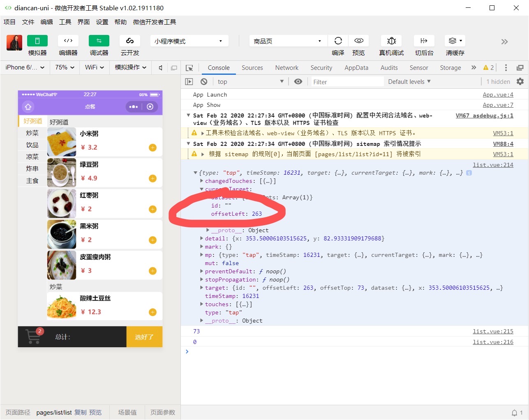
Task: Open WiFi network dropdown
Action: (95, 67)
